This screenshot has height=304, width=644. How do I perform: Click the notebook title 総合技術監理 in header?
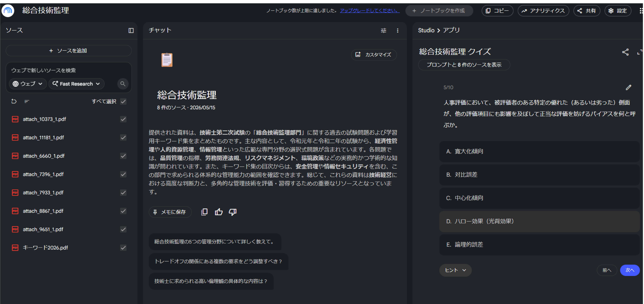46,10
